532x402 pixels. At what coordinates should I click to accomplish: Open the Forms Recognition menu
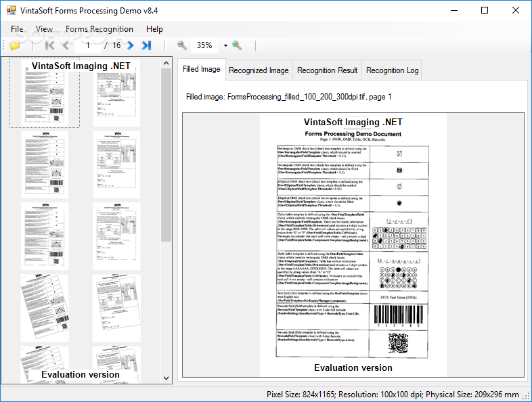(x=99, y=29)
